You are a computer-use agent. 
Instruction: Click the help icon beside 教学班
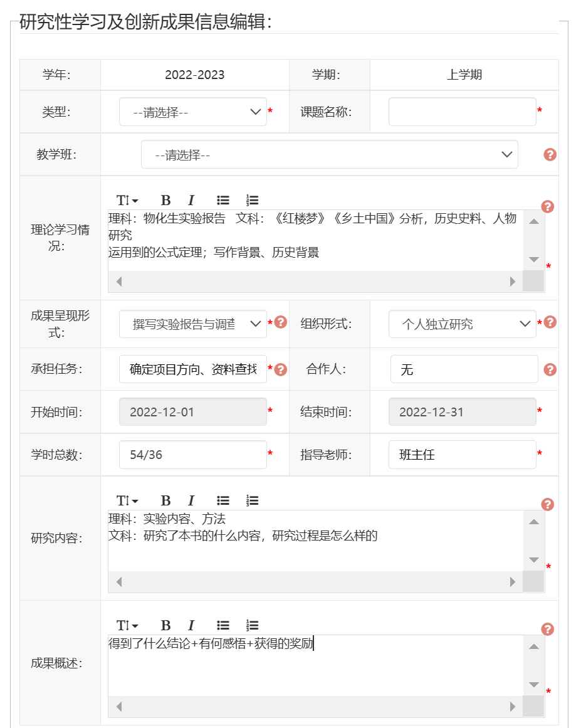pos(550,155)
